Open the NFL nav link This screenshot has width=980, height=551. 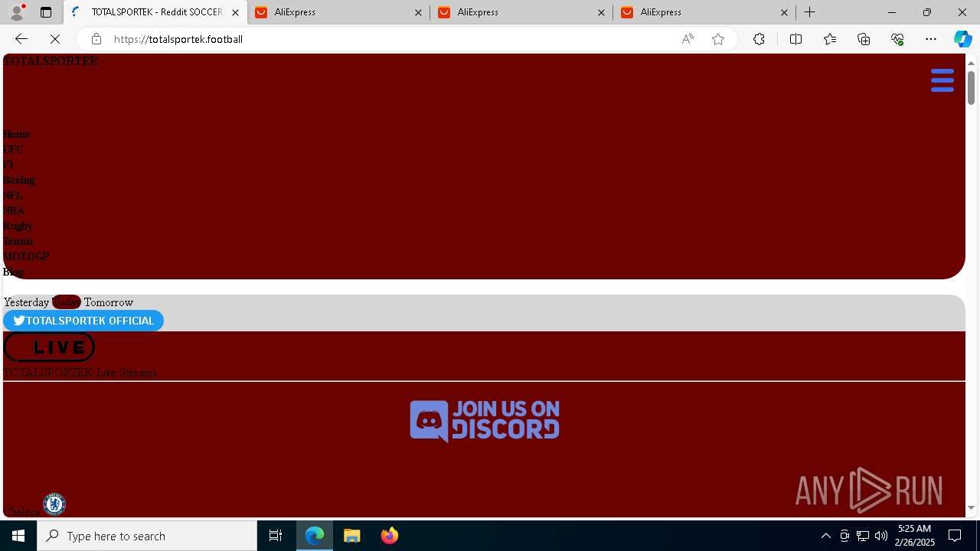[x=12, y=195]
